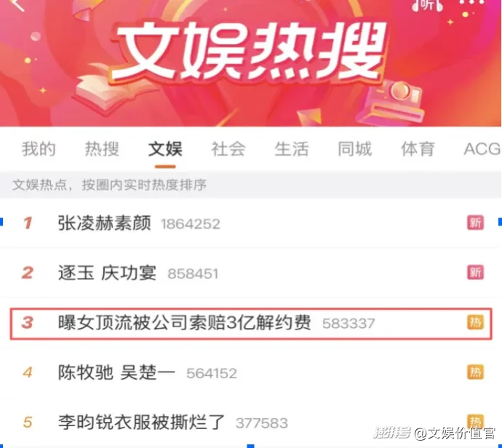Open the 同城 tab
This screenshot has width=502, height=448.
[355, 149]
